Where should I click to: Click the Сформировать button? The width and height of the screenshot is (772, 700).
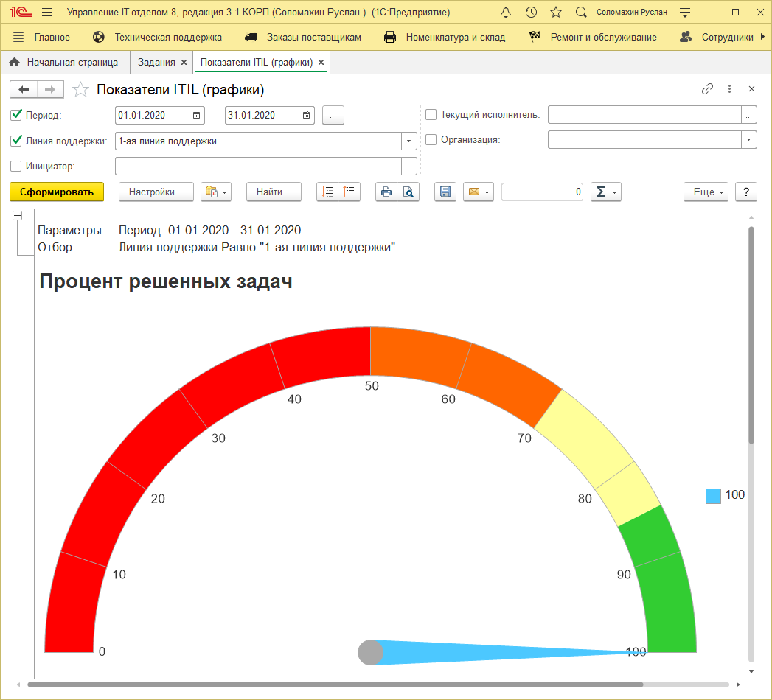point(57,192)
